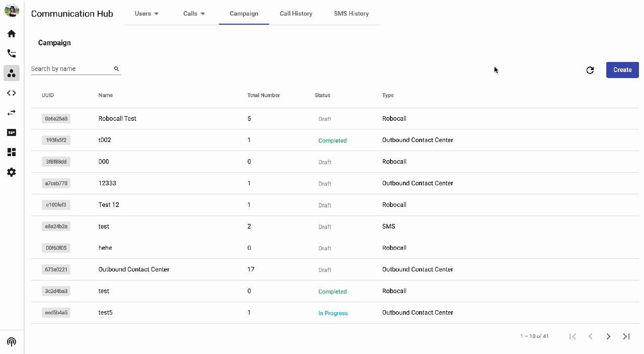Click the Status column header
The image size is (644, 354).
[x=323, y=95]
